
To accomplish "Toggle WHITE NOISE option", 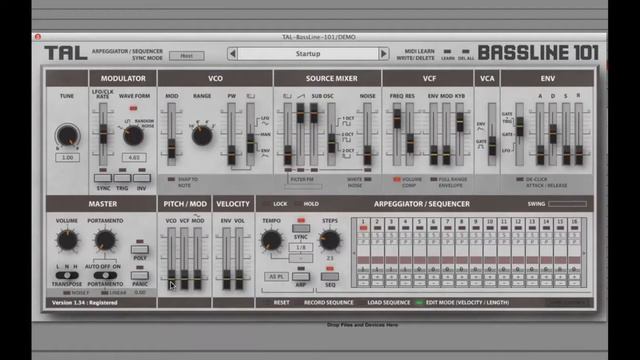I will [368, 179].
